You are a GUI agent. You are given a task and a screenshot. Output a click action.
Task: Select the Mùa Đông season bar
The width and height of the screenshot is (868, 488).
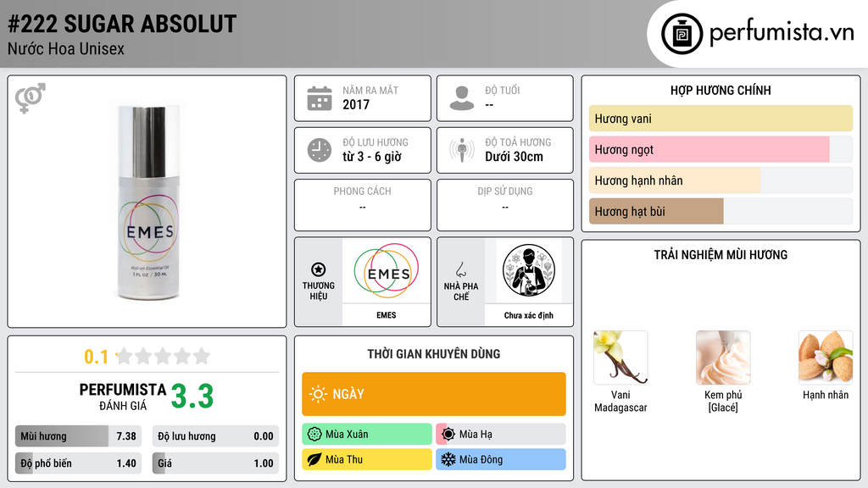(501, 459)
